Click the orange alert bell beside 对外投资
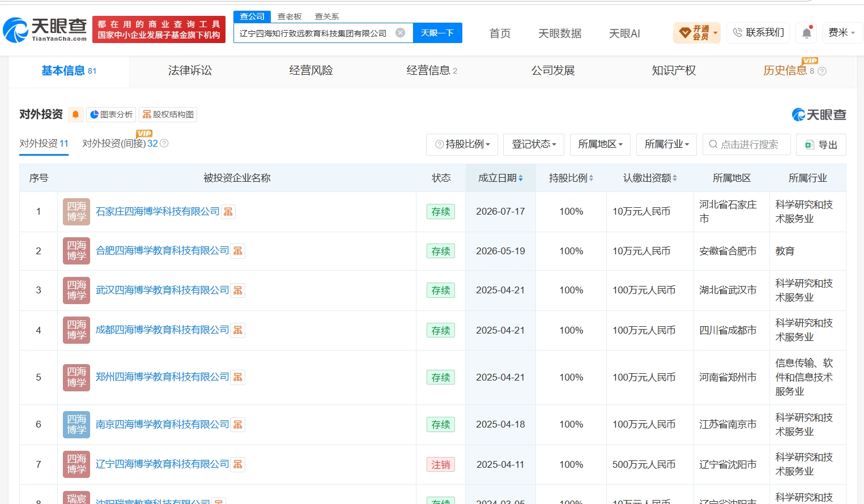The width and height of the screenshot is (864, 504). tap(75, 114)
